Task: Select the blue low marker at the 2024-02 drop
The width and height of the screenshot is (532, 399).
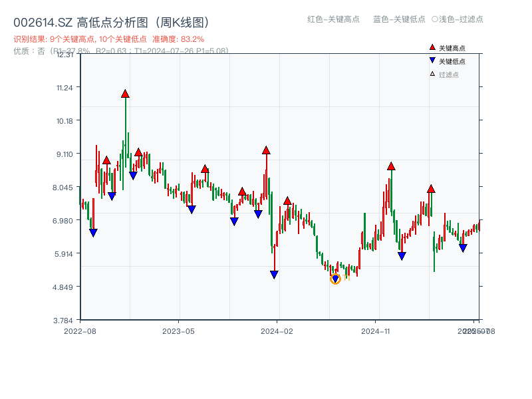Action: point(274,273)
